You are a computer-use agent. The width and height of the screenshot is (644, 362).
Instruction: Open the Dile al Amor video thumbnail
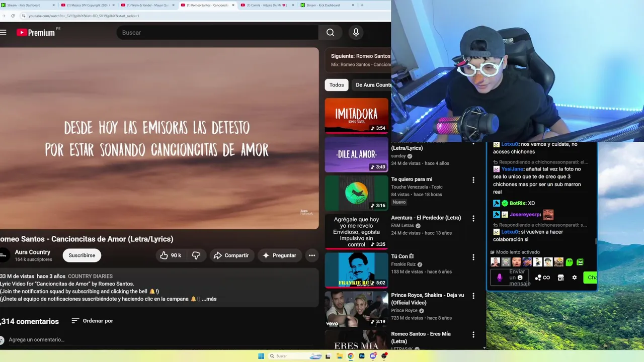[356, 154]
